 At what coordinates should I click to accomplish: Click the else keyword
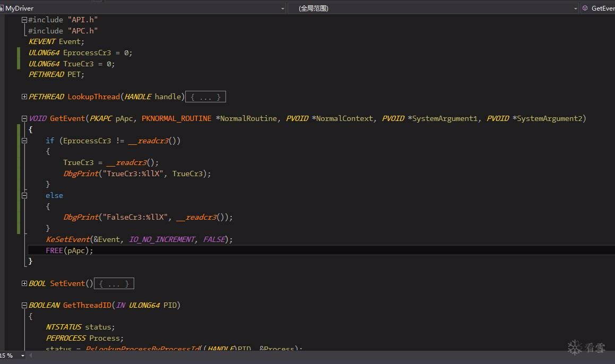point(54,195)
